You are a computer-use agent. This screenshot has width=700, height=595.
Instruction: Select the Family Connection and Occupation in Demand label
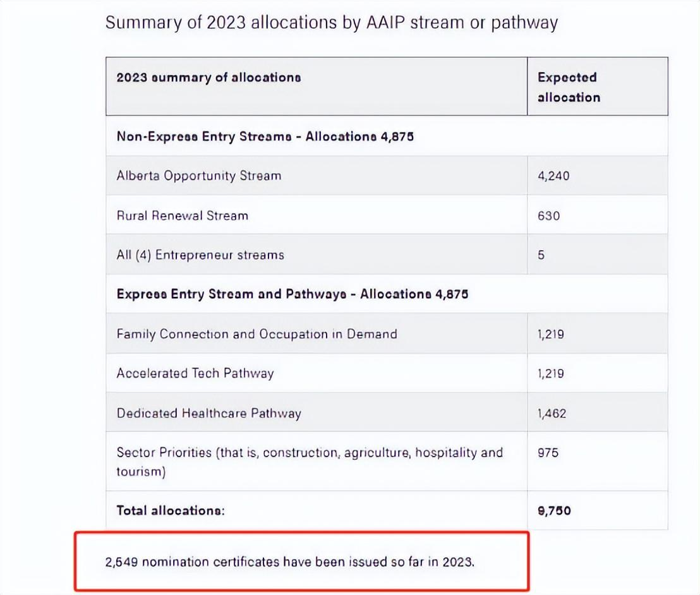[x=256, y=334]
